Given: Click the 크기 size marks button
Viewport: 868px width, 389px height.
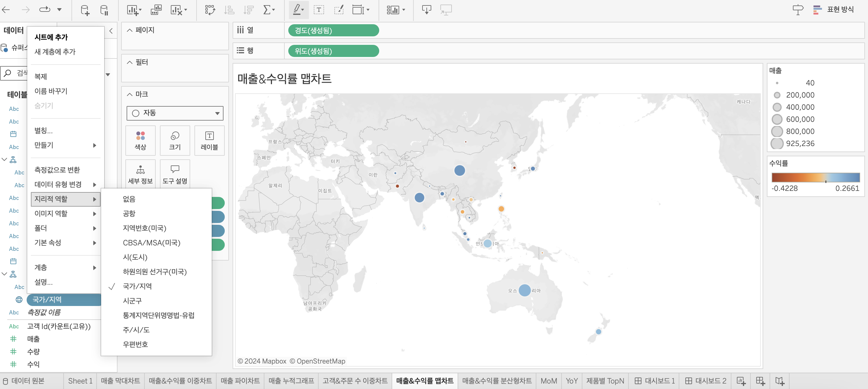Looking at the screenshot, I should (x=174, y=140).
